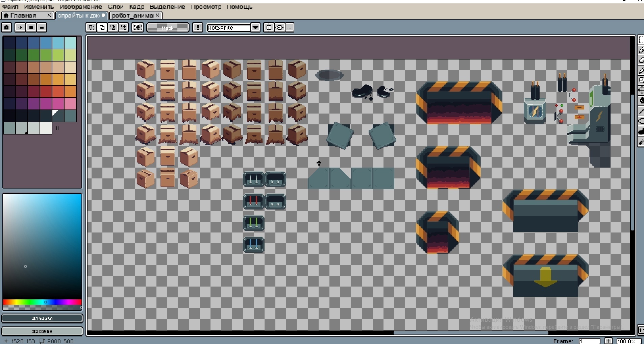
Task: Open the RotSprite rotation algorithm dropdown arrow
Action: point(255,27)
